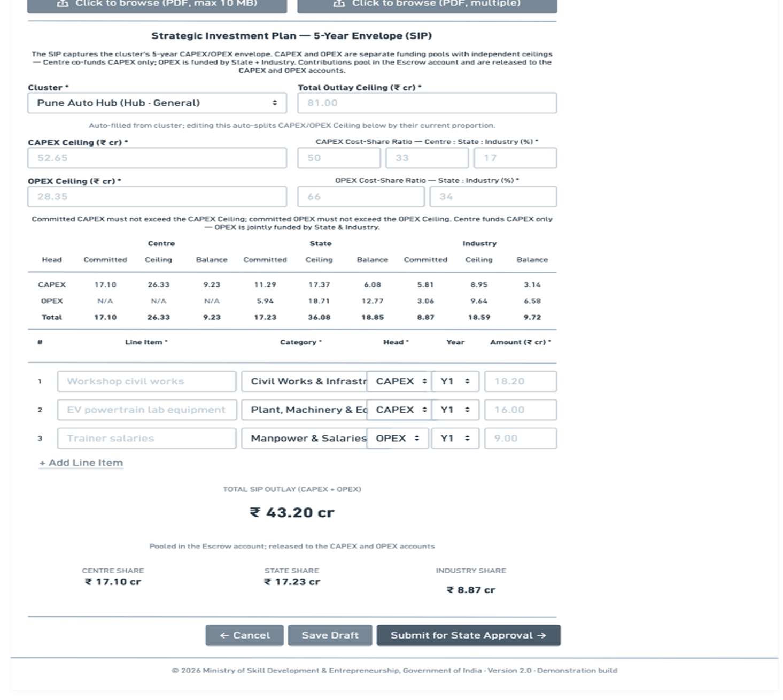Click the Trainer salaries line item field

click(x=147, y=438)
